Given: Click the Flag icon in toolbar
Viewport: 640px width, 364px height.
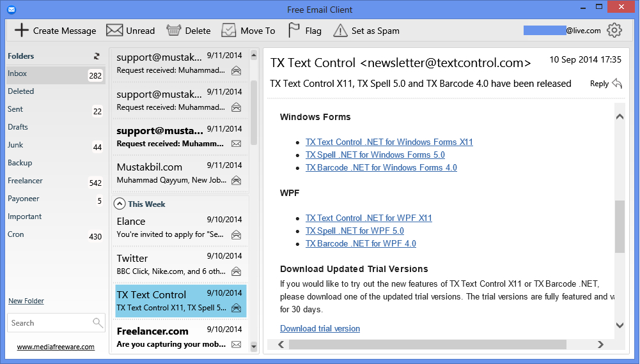Looking at the screenshot, I should (x=293, y=30).
